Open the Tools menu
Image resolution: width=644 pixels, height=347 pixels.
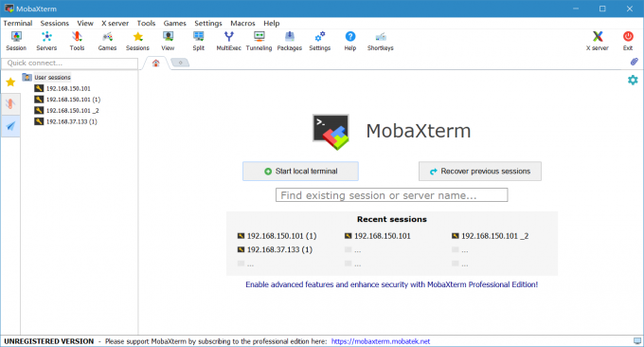pos(146,23)
